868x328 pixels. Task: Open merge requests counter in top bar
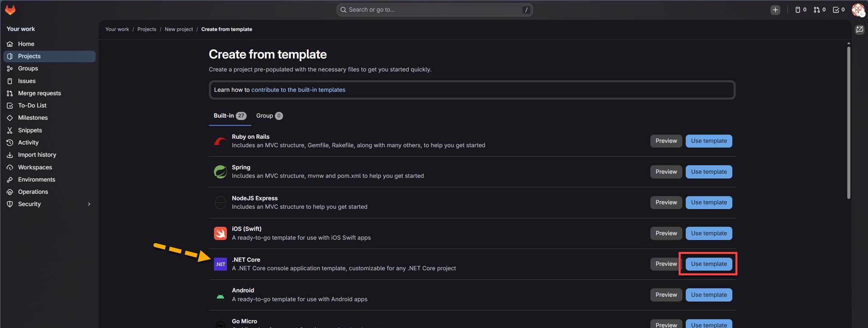pyautogui.click(x=819, y=10)
